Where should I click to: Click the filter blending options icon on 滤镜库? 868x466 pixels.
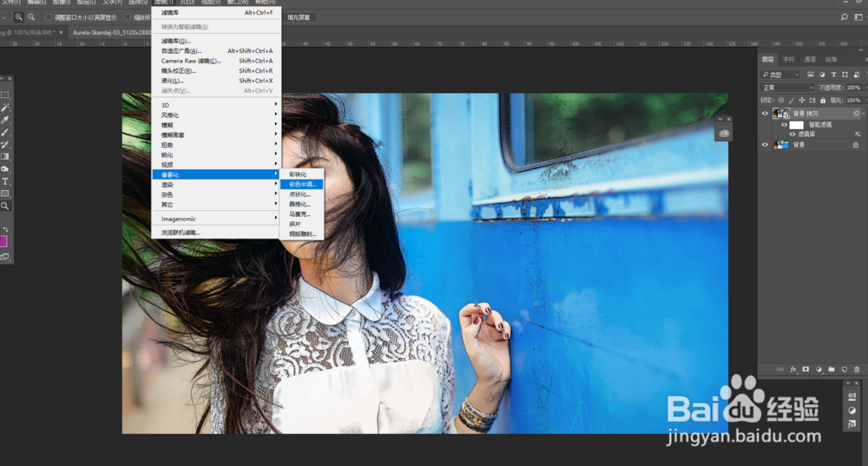pos(857,134)
